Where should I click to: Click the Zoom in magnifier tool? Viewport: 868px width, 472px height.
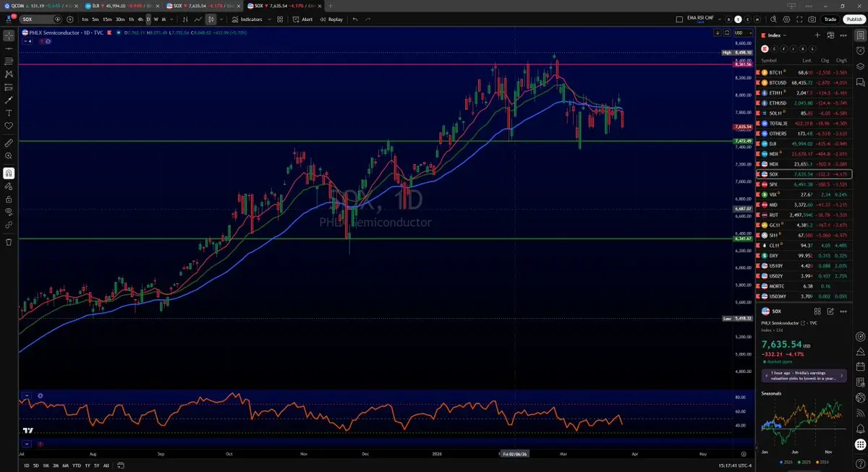coord(9,155)
